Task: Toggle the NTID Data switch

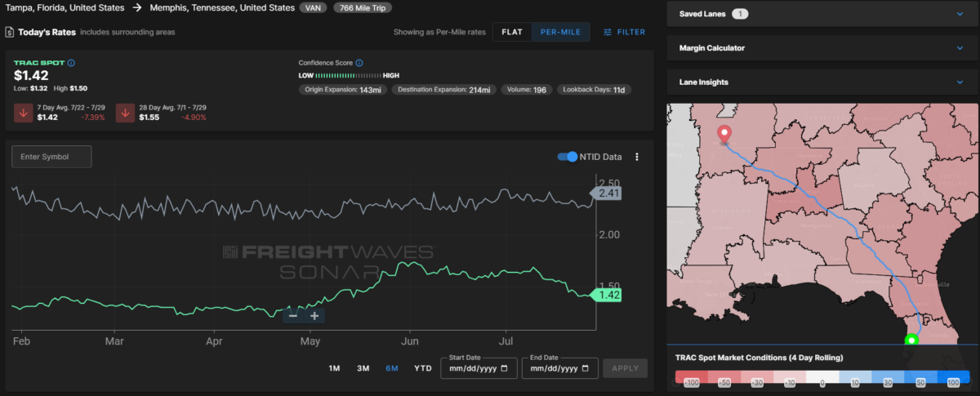Action: pos(568,157)
